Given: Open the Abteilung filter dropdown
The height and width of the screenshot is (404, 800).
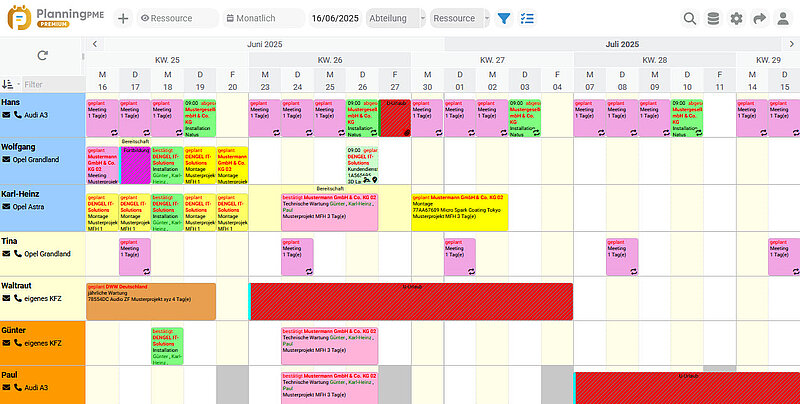Looking at the screenshot, I should (x=395, y=18).
